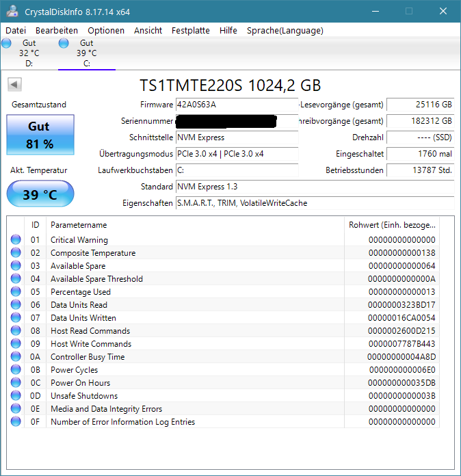Viewport: 461px width, 476px height.
Task: Click the 39 °C temperature button
Action: click(40, 194)
